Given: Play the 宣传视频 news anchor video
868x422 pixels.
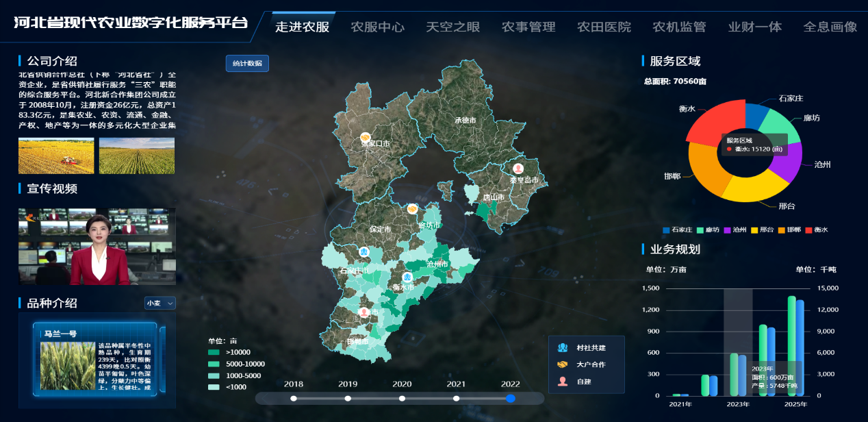Looking at the screenshot, I should (97, 247).
